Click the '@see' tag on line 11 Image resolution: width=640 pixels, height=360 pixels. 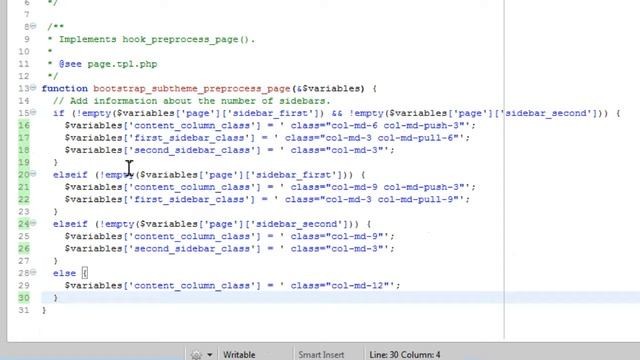click(x=70, y=64)
